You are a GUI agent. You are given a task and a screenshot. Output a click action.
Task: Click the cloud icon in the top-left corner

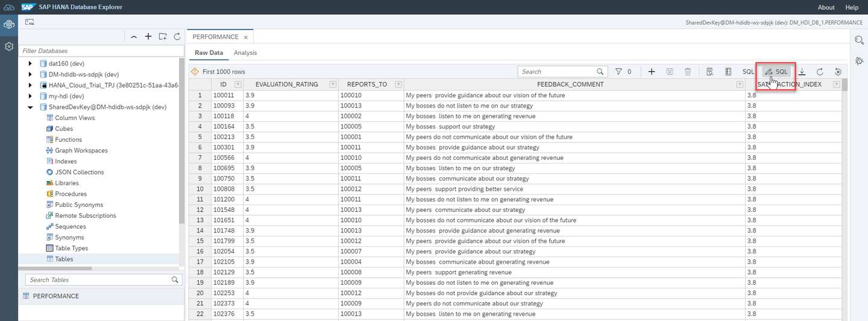click(8, 7)
